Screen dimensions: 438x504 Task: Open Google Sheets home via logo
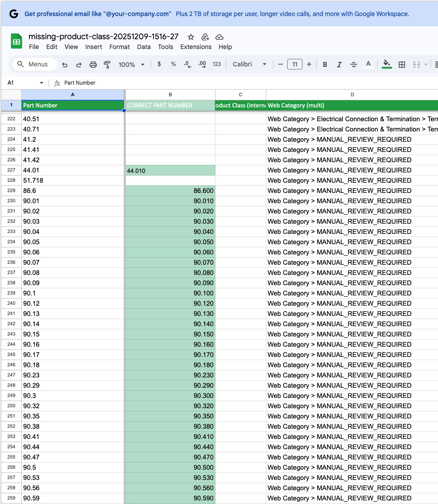coord(17,41)
